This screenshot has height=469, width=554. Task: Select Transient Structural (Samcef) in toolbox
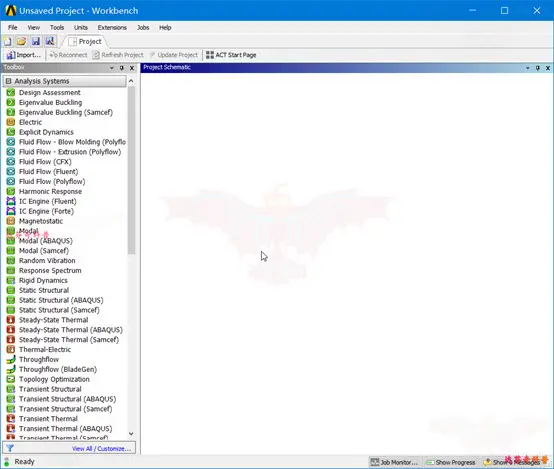(66, 409)
